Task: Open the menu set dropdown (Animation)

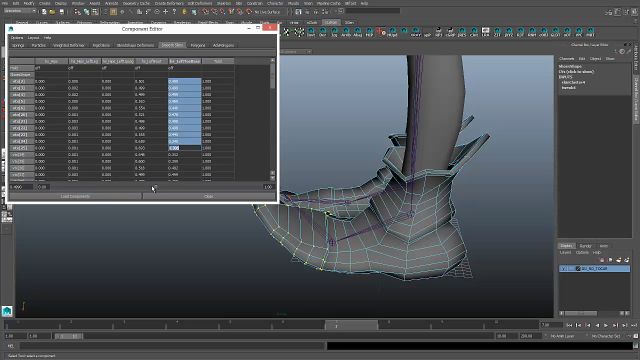Action: point(20,11)
